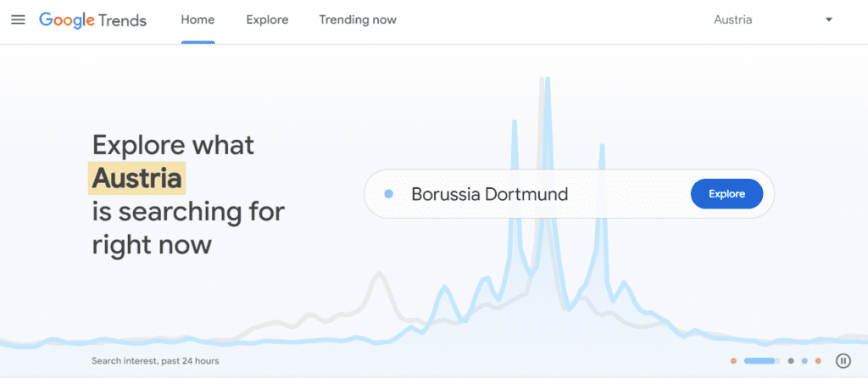Viewport: 868px width, 378px height.
Task: Click the Borussia Dortmund search term
Action: coord(489,194)
